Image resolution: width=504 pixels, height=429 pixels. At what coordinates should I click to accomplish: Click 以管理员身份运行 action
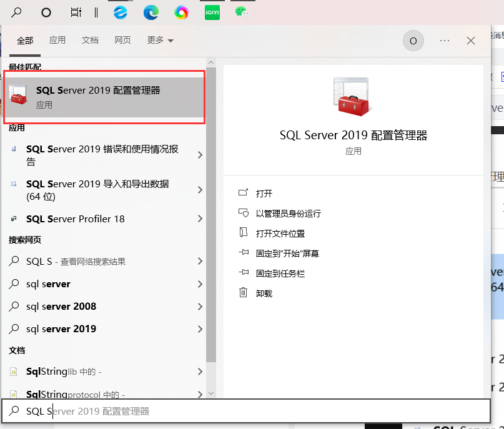tap(288, 214)
